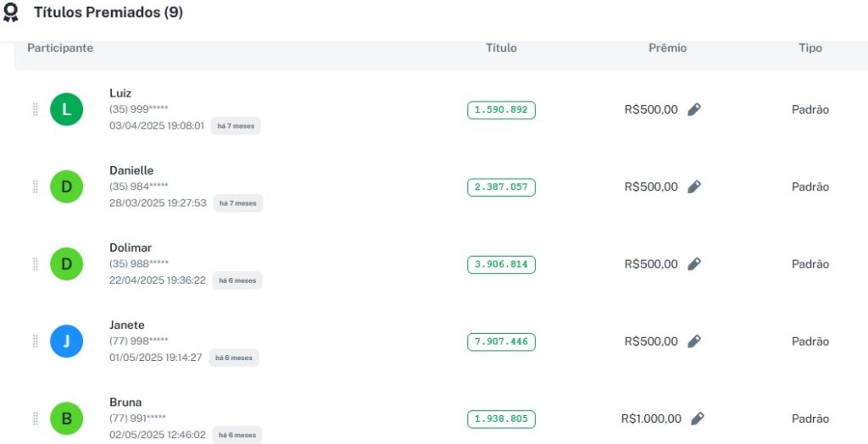Click the 7.907.446 title badge
The height and width of the screenshot is (444, 868).
click(501, 342)
